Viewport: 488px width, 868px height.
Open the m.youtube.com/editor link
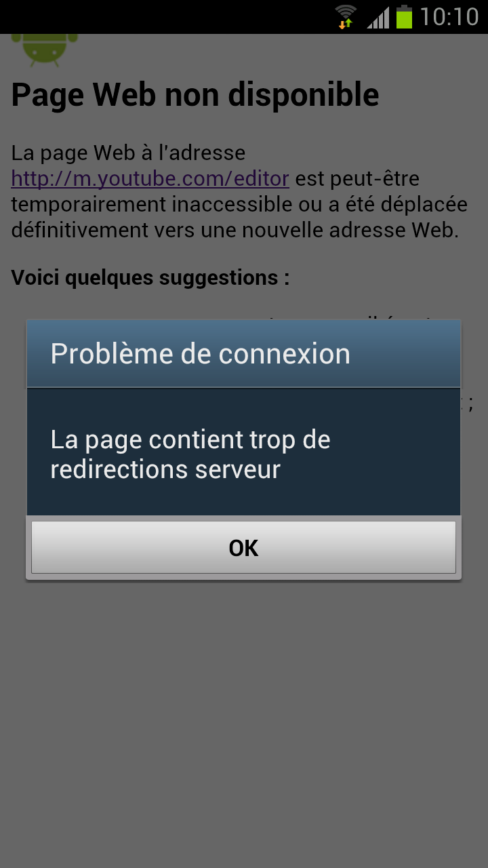coord(150,179)
